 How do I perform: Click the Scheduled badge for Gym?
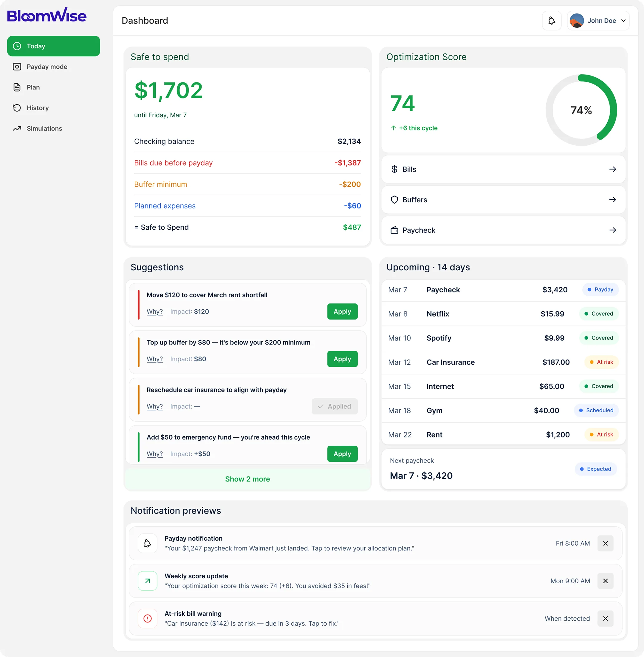[596, 410]
